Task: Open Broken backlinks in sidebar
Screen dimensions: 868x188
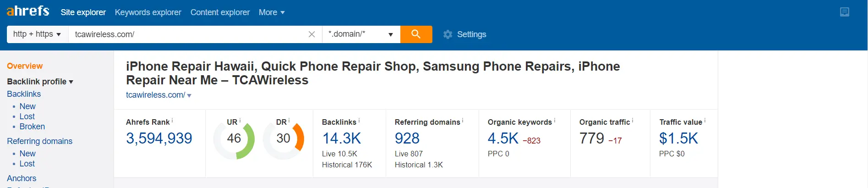Action: coord(32,127)
